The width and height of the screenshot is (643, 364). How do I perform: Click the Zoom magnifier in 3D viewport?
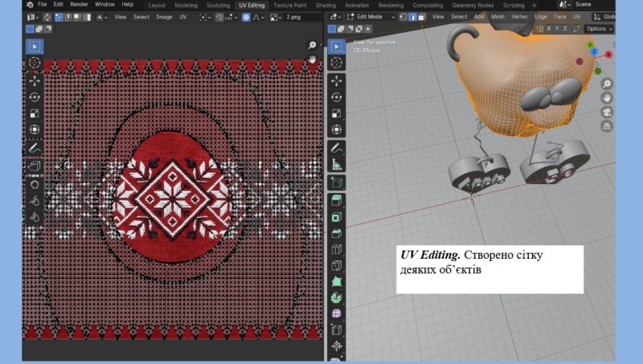[x=606, y=84]
